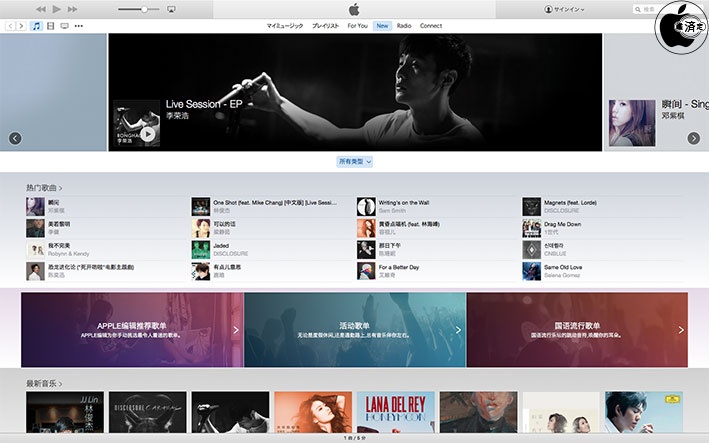Open the Disclosure Caracal album cover
Screen dimensions: 709x443
click(147, 412)
